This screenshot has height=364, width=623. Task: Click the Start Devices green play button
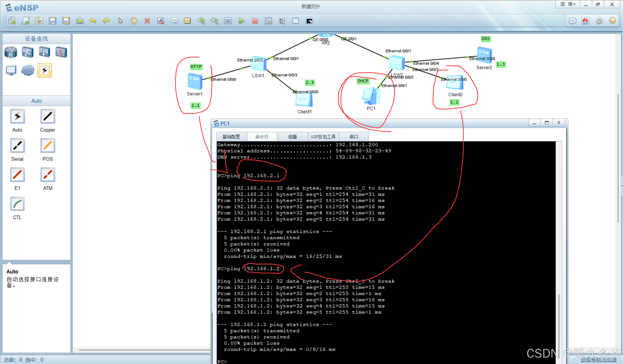(x=242, y=21)
